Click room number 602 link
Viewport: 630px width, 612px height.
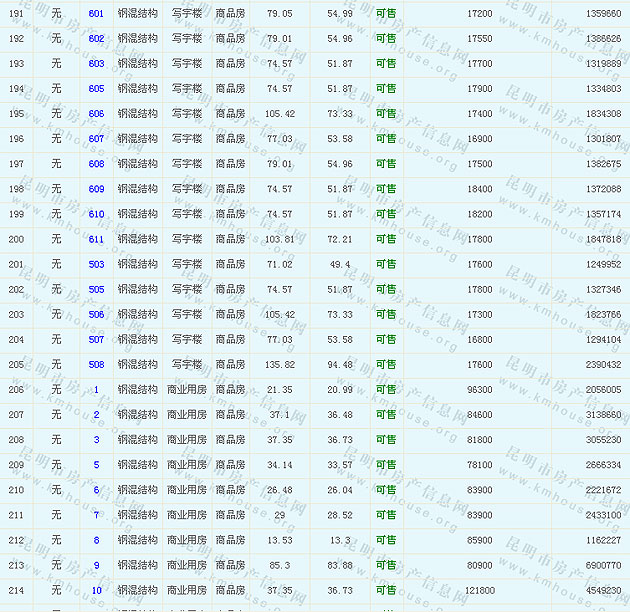click(x=96, y=38)
